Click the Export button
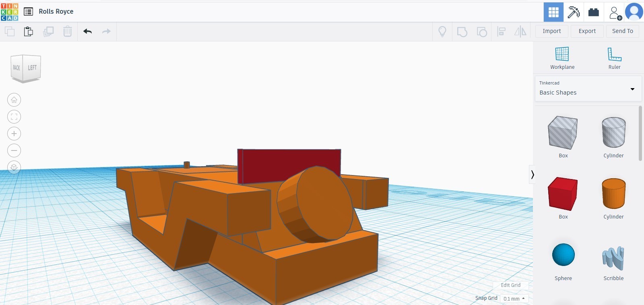Image resolution: width=644 pixels, height=305 pixels. pos(587,31)
